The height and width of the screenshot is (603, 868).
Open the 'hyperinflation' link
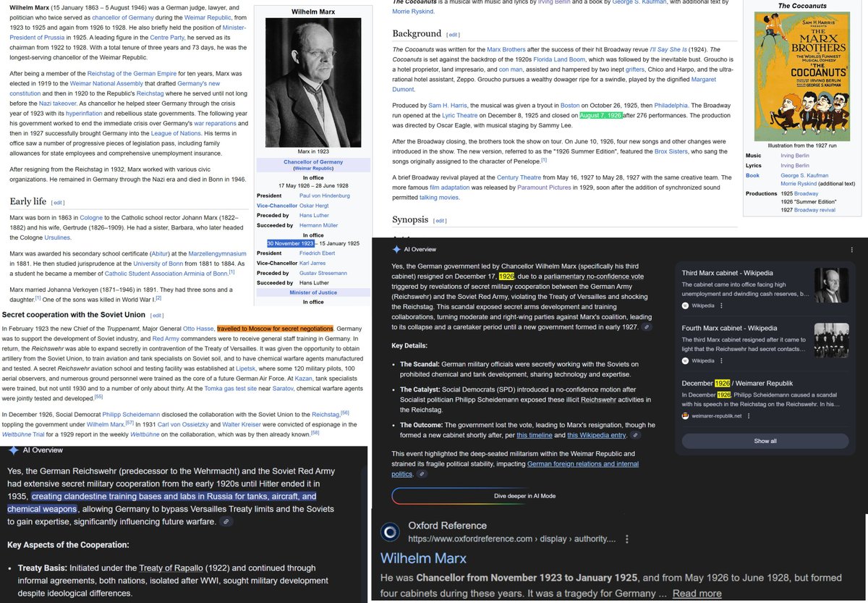pyautogui.click(x=84, y=114)
